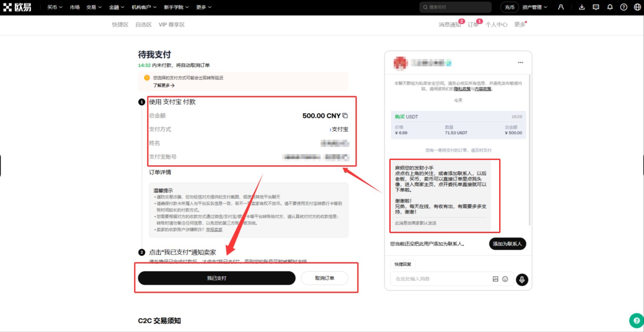Click the microphone voice button
The image size is (644, 332).
[522, 279]
